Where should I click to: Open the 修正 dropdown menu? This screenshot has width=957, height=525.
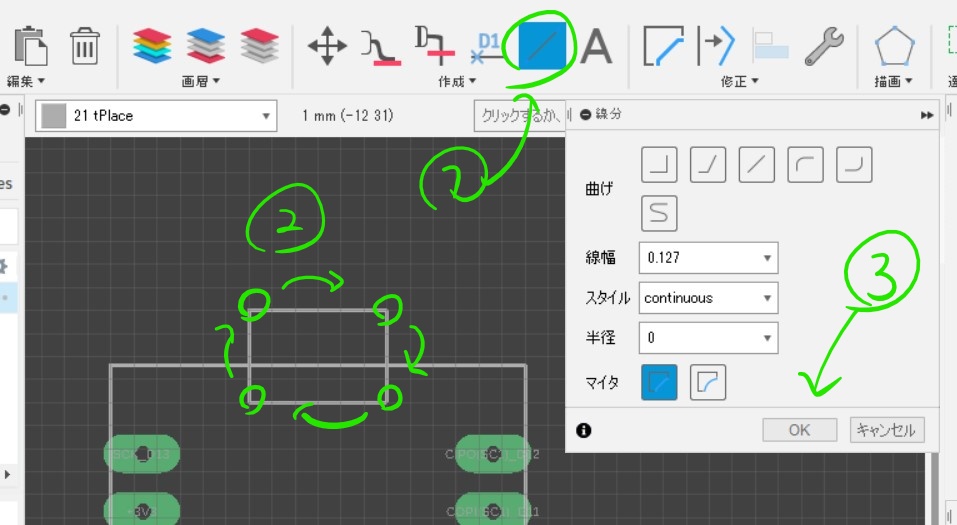(739, 81)
